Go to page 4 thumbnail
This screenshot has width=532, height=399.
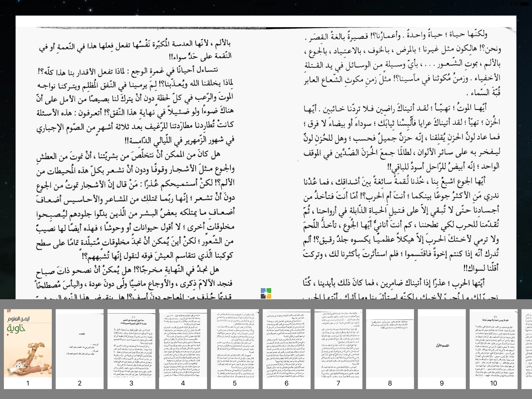click(x=183, y=349)
